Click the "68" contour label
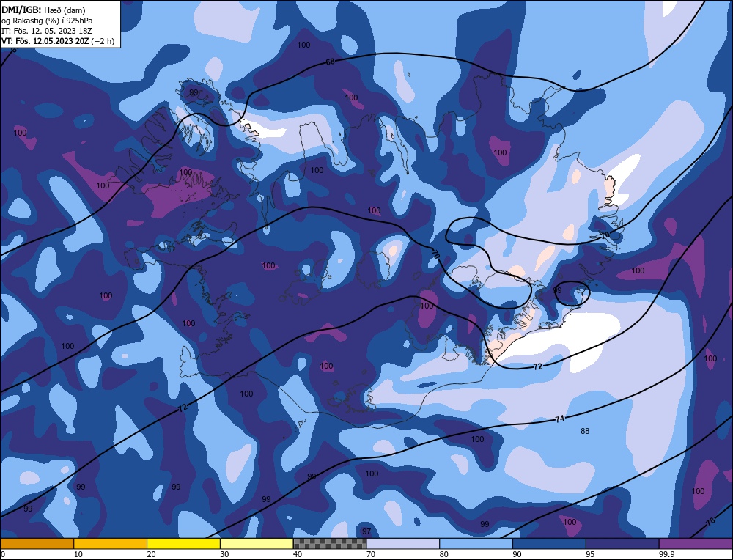The height and width of the screenshot is (560, 733). click(330, 62)
